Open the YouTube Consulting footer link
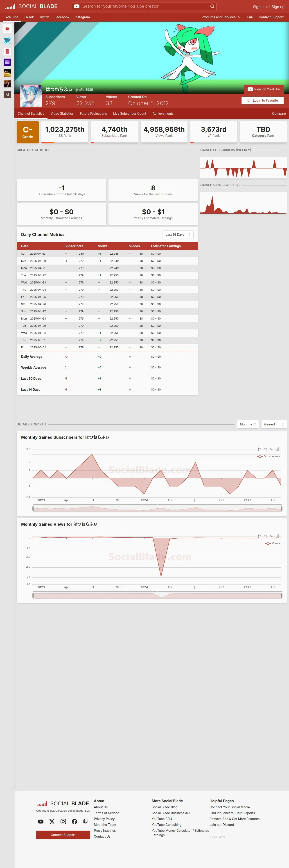The width and height of the screenshot is (289, 868). (167, 825)
